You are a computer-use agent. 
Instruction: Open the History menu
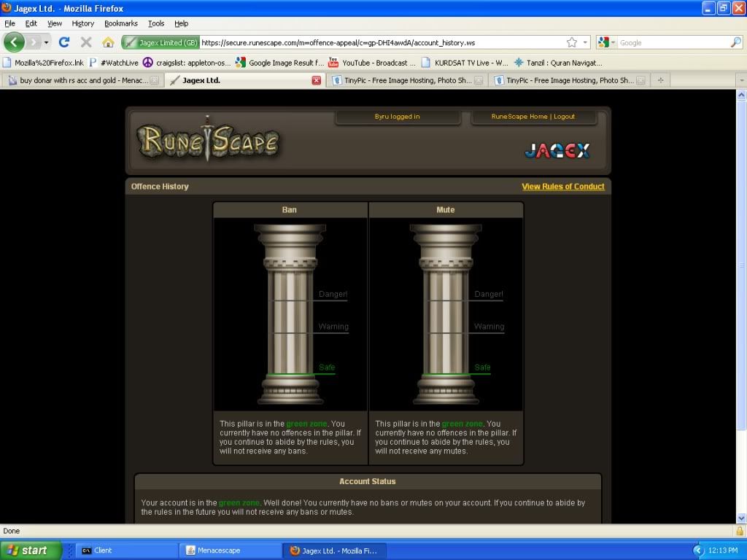coord(83,23)
